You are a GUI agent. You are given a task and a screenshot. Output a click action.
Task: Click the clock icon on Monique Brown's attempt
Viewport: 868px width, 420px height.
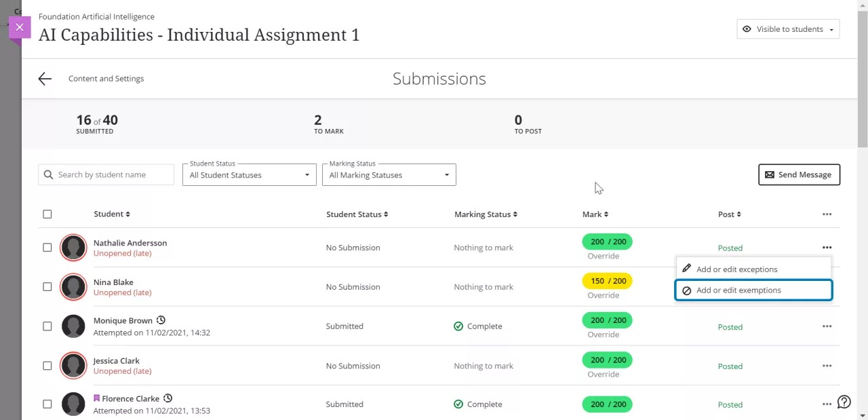click(x=160, y=320)
